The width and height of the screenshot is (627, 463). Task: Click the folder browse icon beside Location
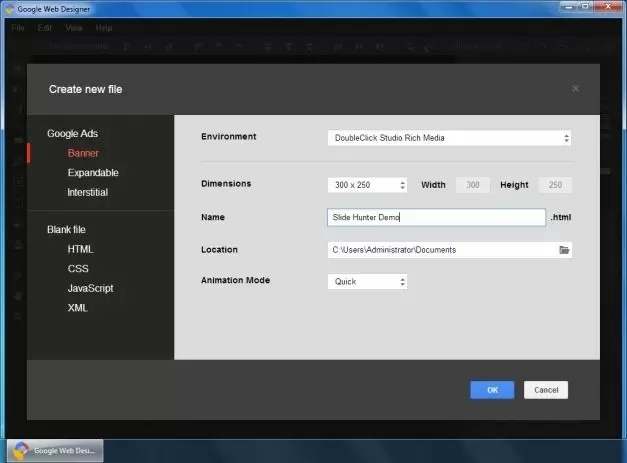coord(564,250)
